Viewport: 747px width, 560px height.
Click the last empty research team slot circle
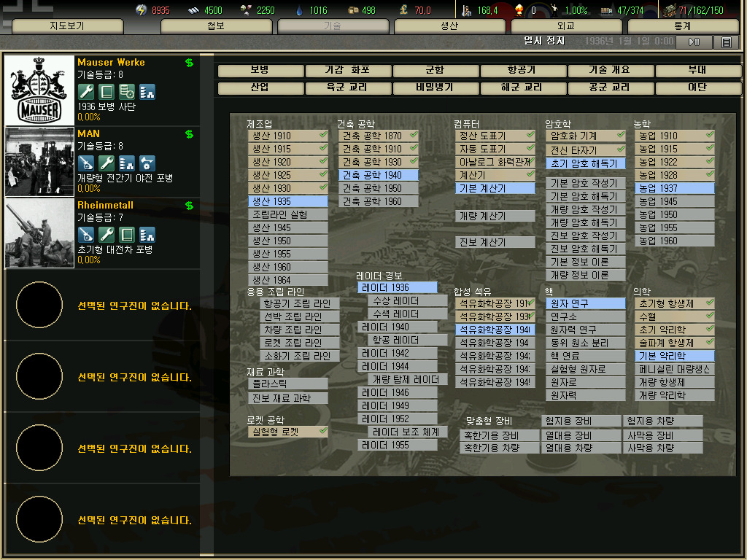[x=39, y=519]
